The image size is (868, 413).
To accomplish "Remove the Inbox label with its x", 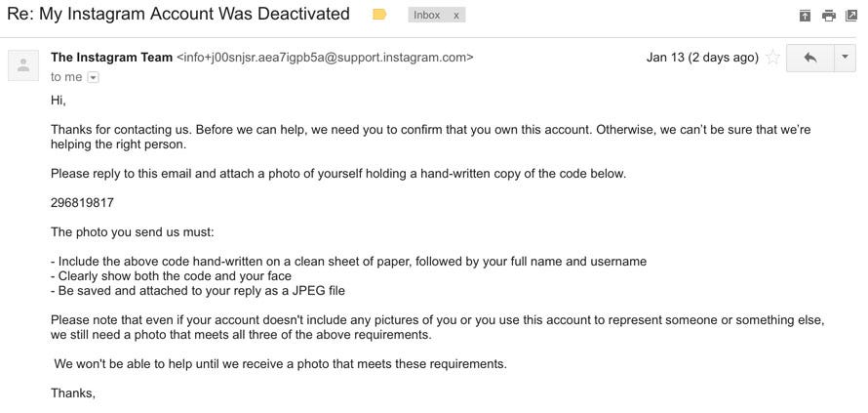I will 456,16.
